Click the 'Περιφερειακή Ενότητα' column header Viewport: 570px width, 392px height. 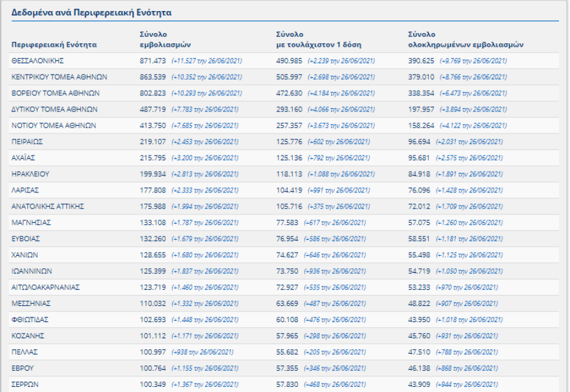point(54,45)
